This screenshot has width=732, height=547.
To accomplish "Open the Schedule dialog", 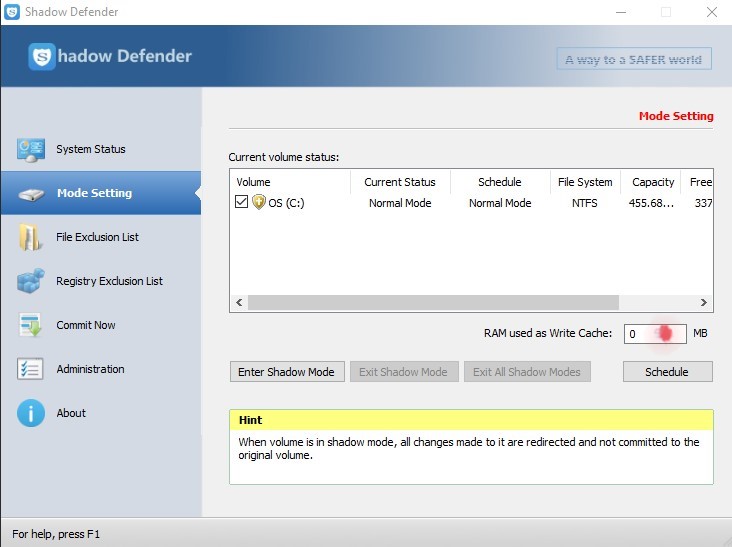I will 668,372.
